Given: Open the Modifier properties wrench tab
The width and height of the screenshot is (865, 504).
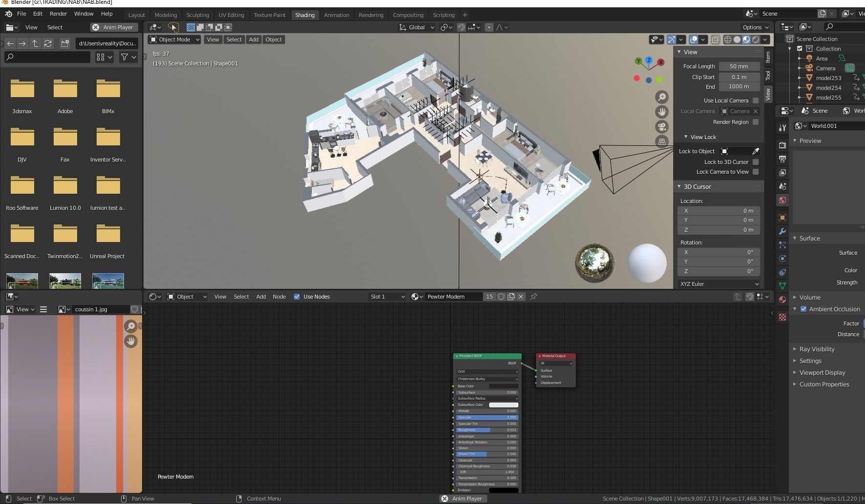Looking at the screenshot, I should coord(783,231).
